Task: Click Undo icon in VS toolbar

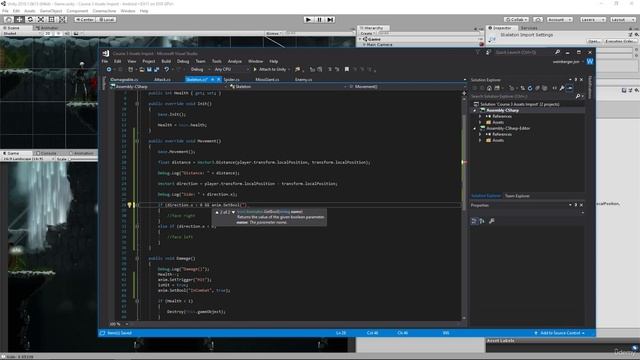Action: 167,69
